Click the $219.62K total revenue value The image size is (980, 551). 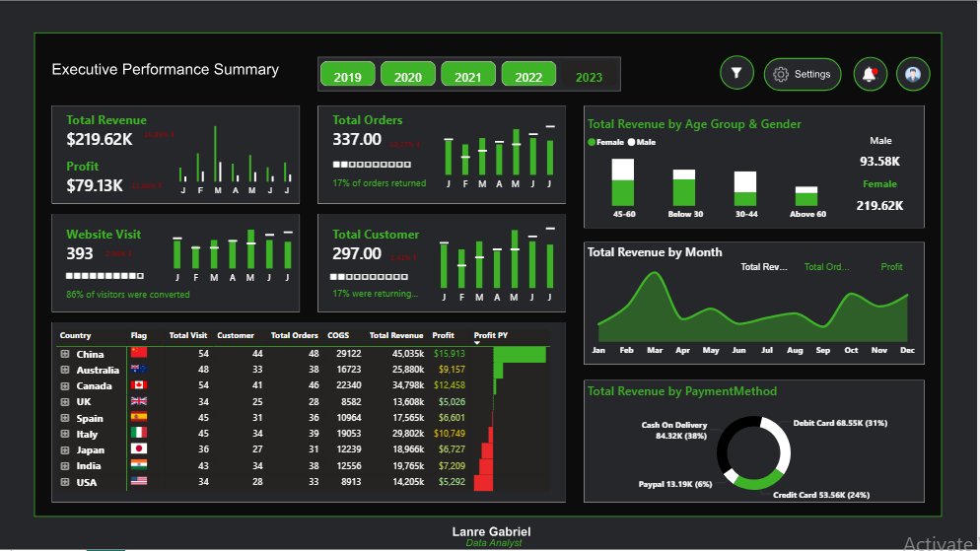click(x=100, y=139)
